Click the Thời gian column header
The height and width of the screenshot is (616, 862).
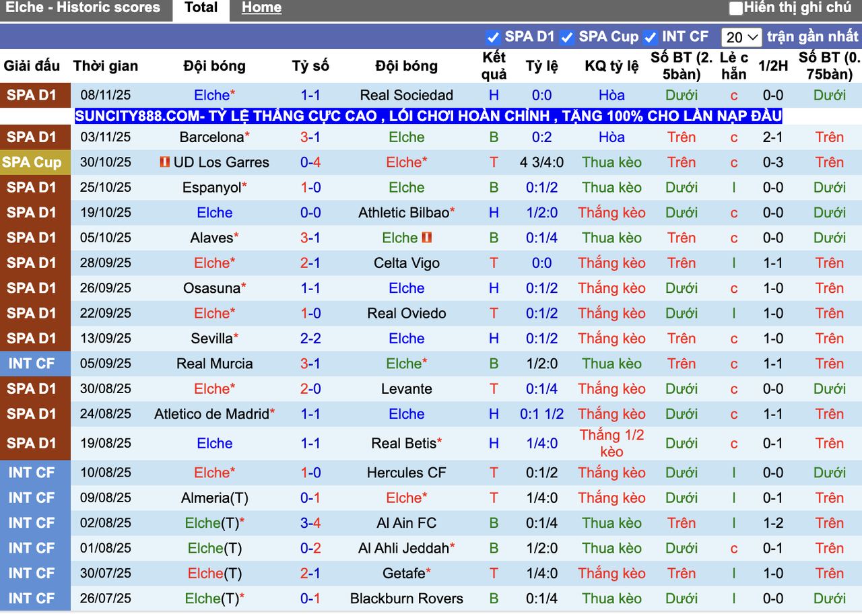[x=106, y=66]
